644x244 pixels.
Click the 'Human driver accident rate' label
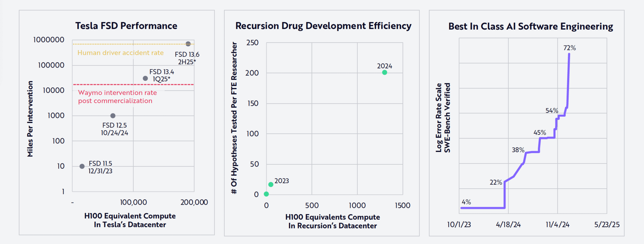(120, 53)
